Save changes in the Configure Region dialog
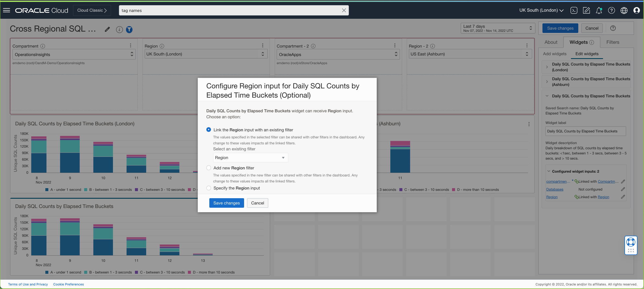Viewport: 644px width, 289px height. (x=226, y=203)
